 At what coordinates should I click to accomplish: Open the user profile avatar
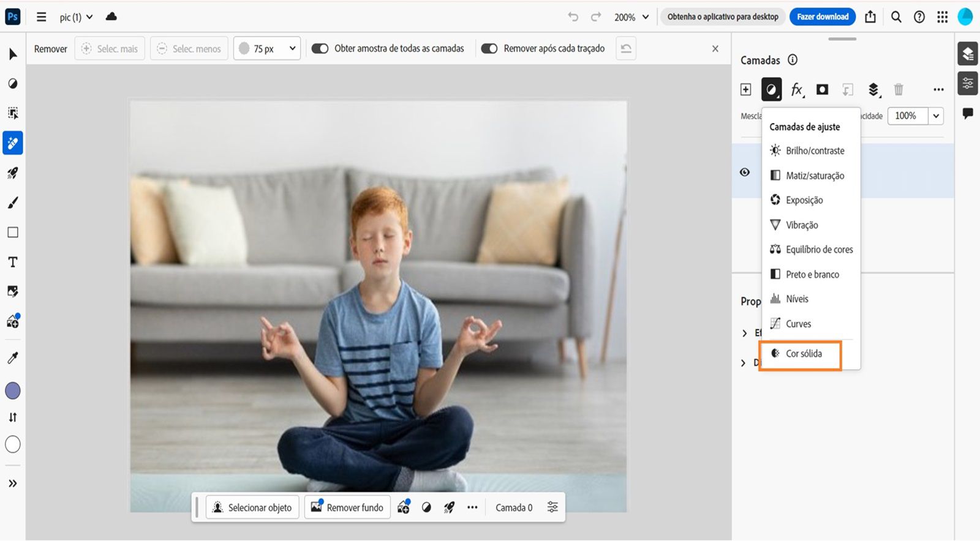(965, 17)
